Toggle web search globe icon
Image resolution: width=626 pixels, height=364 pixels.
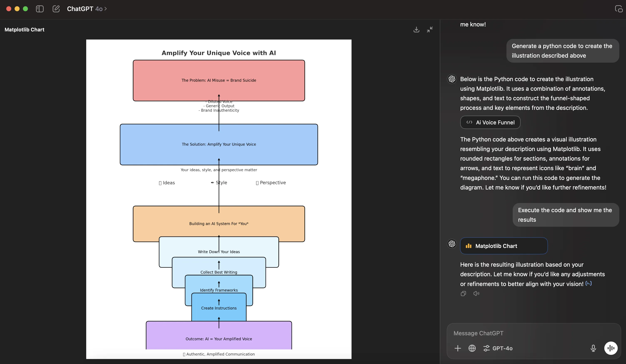point(472,348)
